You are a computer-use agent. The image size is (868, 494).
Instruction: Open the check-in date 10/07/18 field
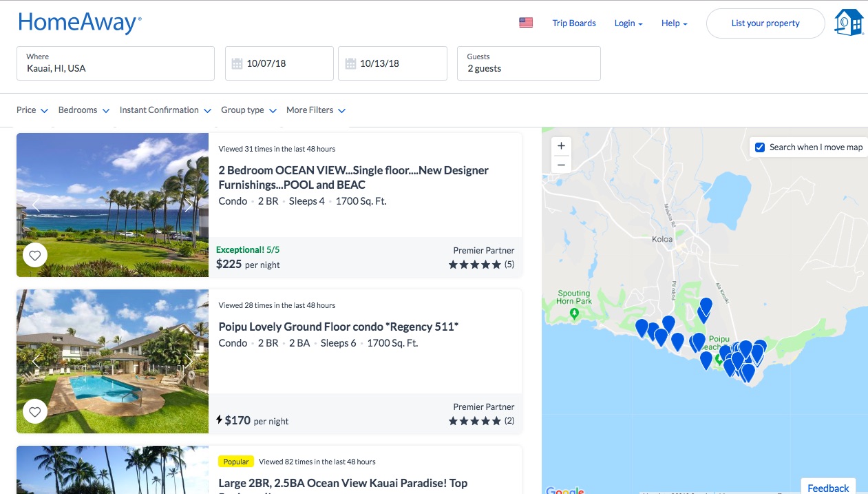pyautogui.click(x=279, y=63)
